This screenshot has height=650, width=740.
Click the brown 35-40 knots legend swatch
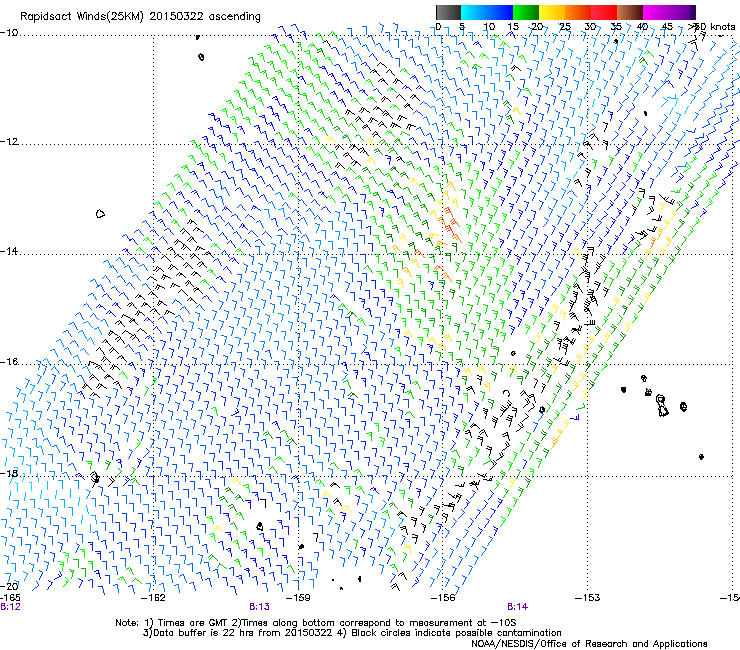click(x=630, y=12)
